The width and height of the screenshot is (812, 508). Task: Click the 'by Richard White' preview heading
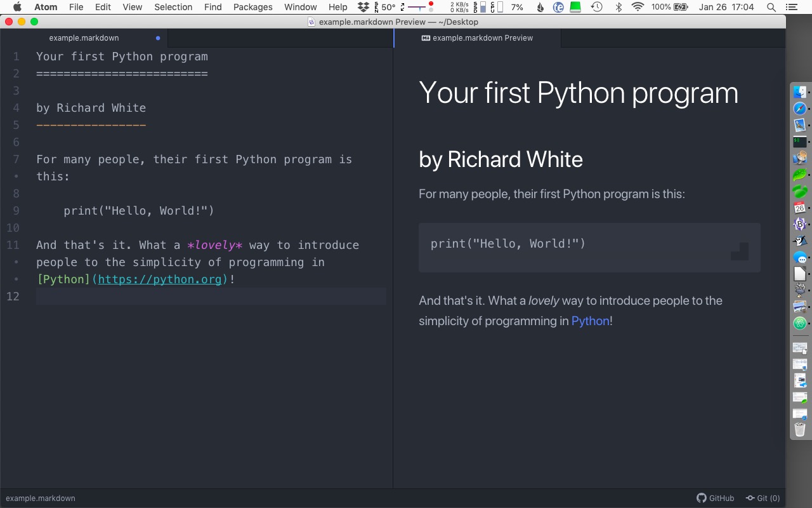pos(501,159)
